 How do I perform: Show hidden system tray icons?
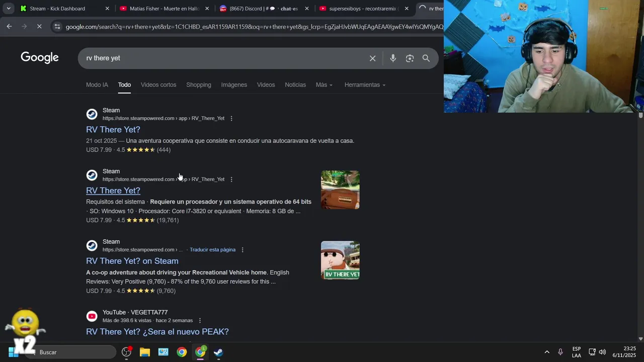point(547,352)
